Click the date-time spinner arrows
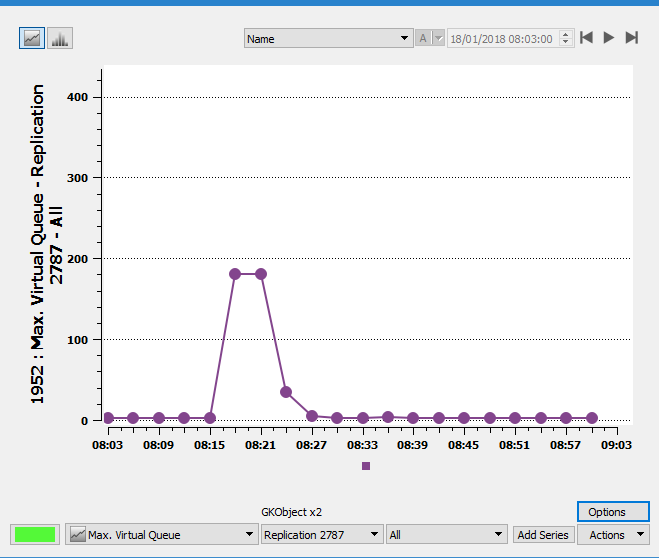Image resolution: width=659 pixels, height=558 pixels. (566, 38)
